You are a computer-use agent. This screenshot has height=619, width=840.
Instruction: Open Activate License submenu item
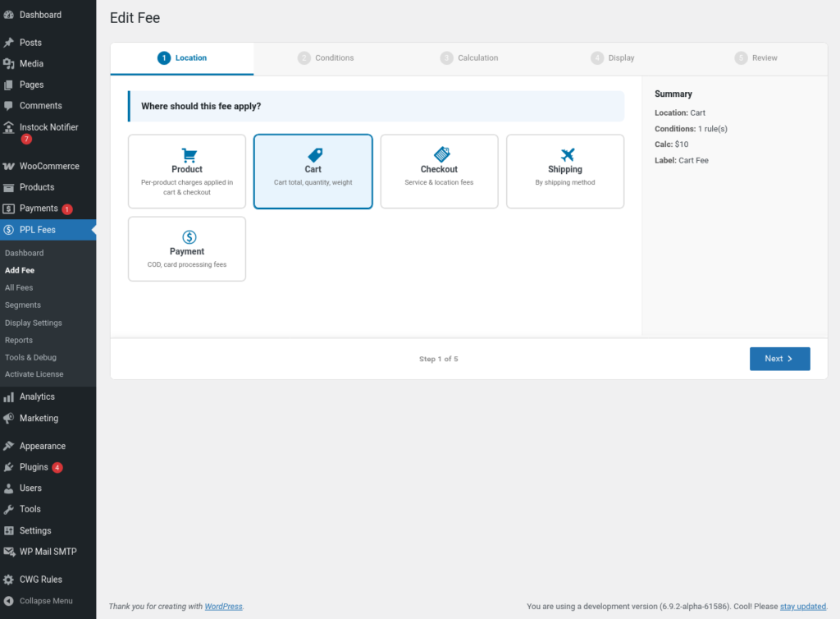(34, 374)
